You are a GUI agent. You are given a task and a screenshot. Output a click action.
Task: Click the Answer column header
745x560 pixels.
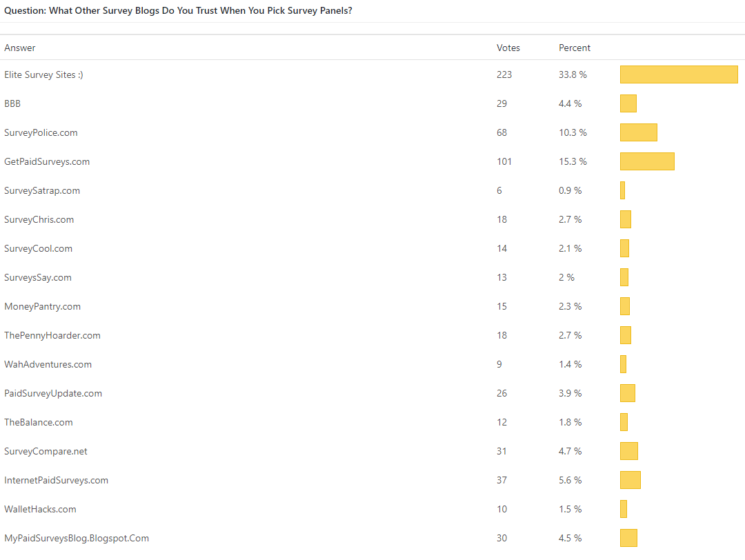[20, 48]
